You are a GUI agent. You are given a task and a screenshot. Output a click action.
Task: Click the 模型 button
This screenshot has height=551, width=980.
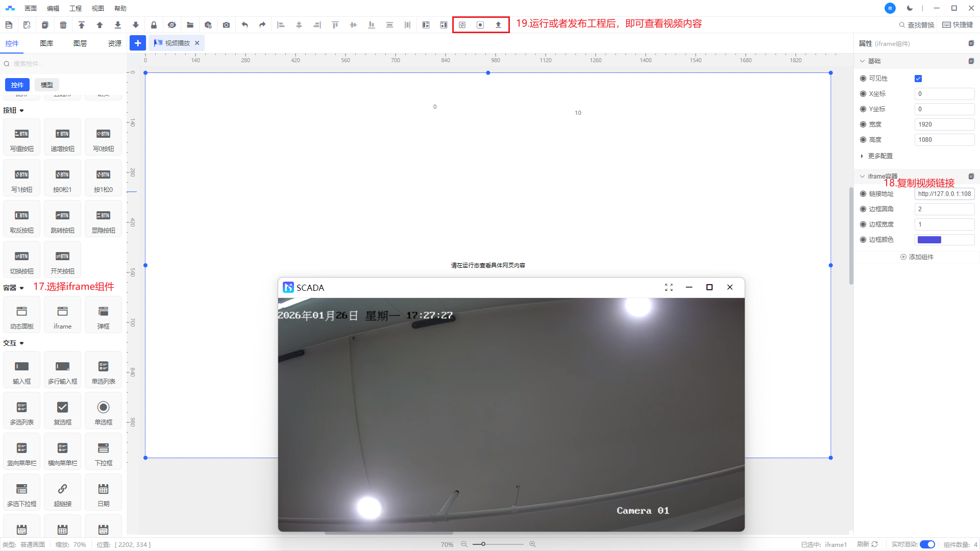pyautogui.click(x=46, y=85)
